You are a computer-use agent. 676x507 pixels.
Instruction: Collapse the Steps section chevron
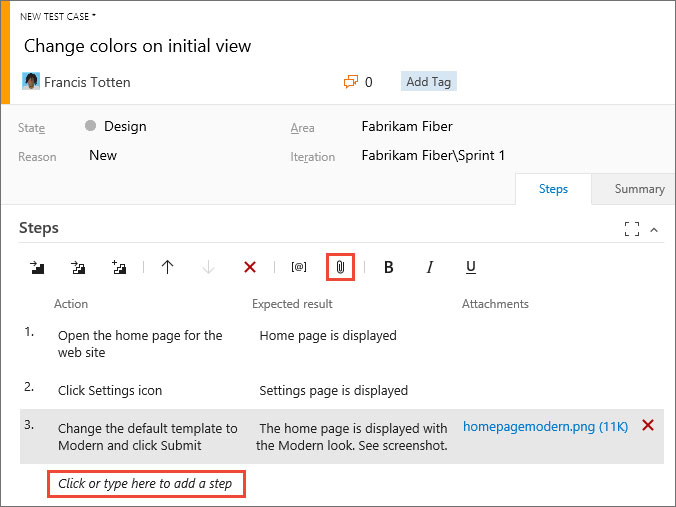pyautogui.click(x=654, y=230)
